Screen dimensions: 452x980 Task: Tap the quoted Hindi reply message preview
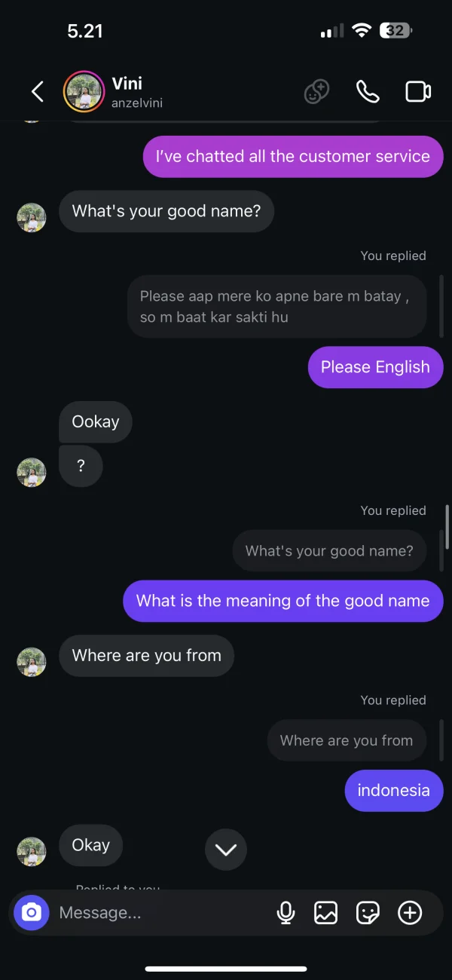(x=276, y=306)
